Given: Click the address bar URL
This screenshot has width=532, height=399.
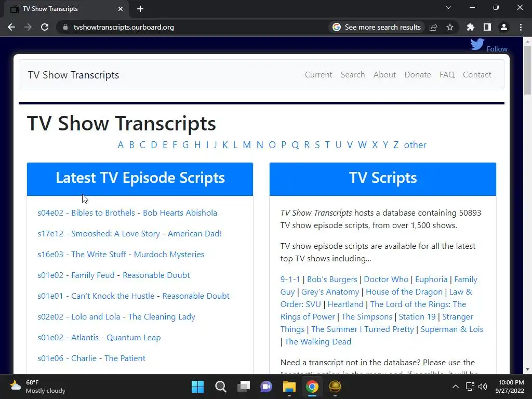Looking at the screenshot, I should coord(124,27).
